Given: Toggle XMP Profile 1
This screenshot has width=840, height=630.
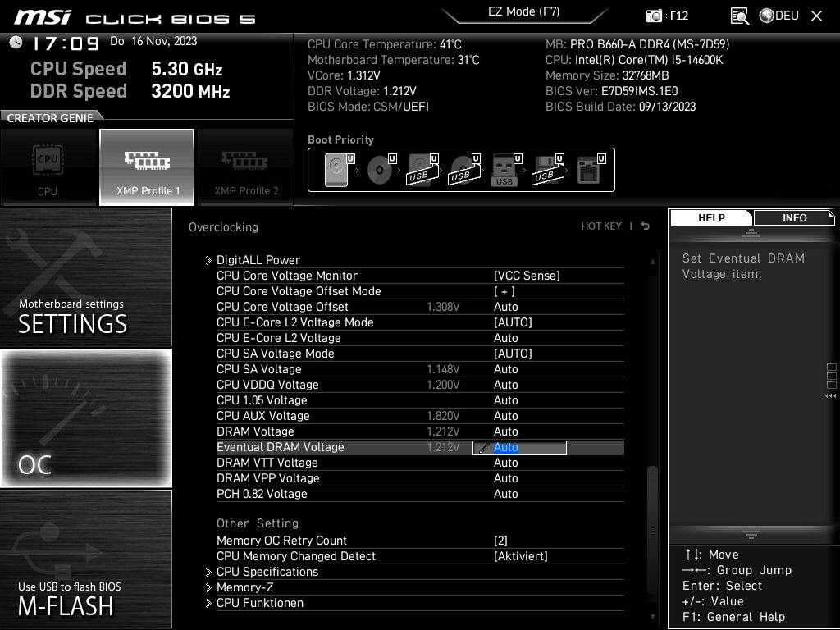Looking at the screenshot, I should coord(147,167).
